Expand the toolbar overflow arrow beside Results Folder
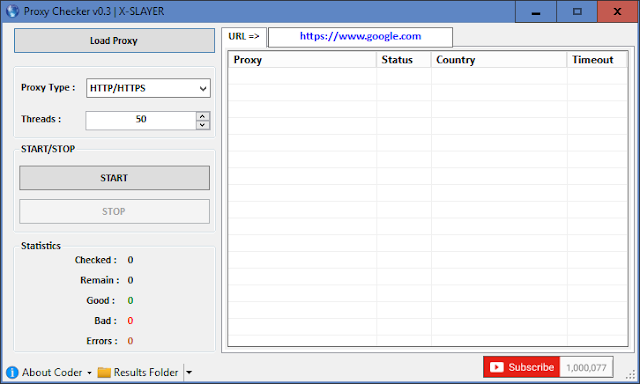Screen dimensions: 640x384 tap(189, 372)
